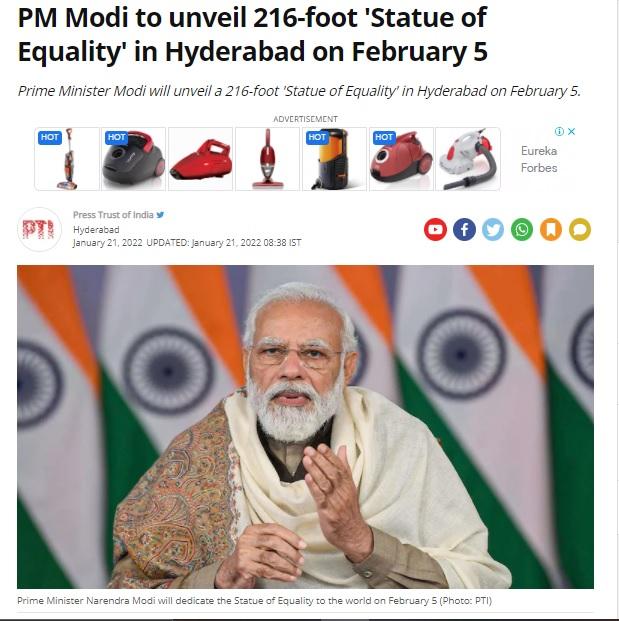Open the Press Trust of India author link
This screenshot has height=621, width=619.
pos(113,215)
